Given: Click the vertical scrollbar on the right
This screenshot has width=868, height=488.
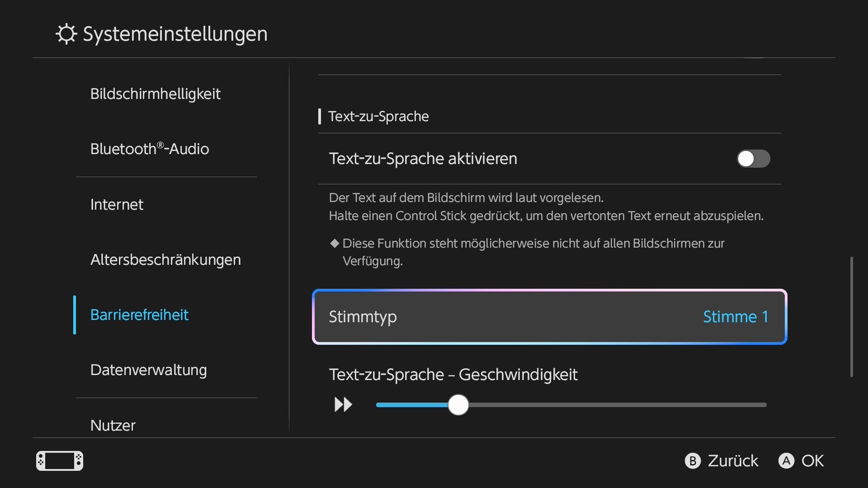Looking at the screenshot, I should coord(852,317).
